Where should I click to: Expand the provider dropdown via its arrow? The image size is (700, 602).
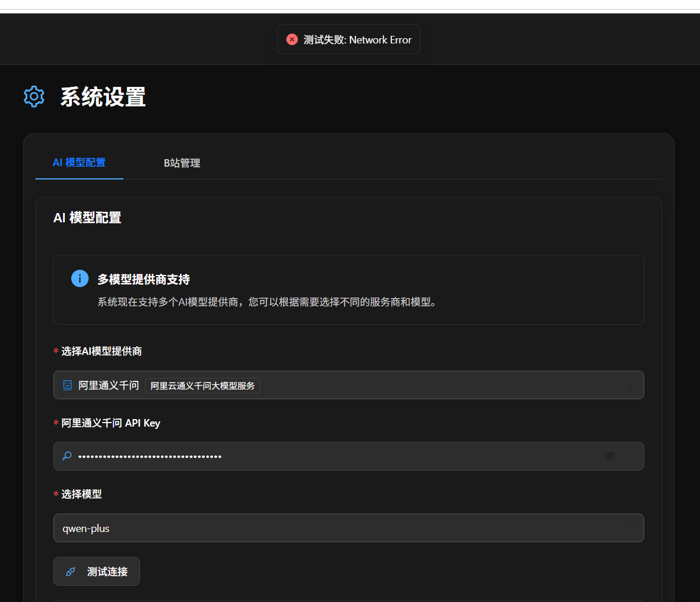tap(631, 385)
